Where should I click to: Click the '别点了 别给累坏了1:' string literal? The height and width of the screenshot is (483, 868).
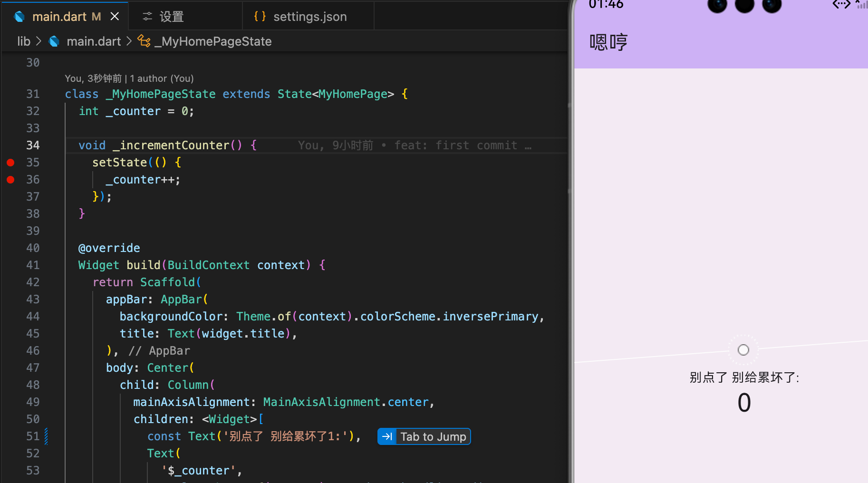pyautogui.click(x=285, y=436)
